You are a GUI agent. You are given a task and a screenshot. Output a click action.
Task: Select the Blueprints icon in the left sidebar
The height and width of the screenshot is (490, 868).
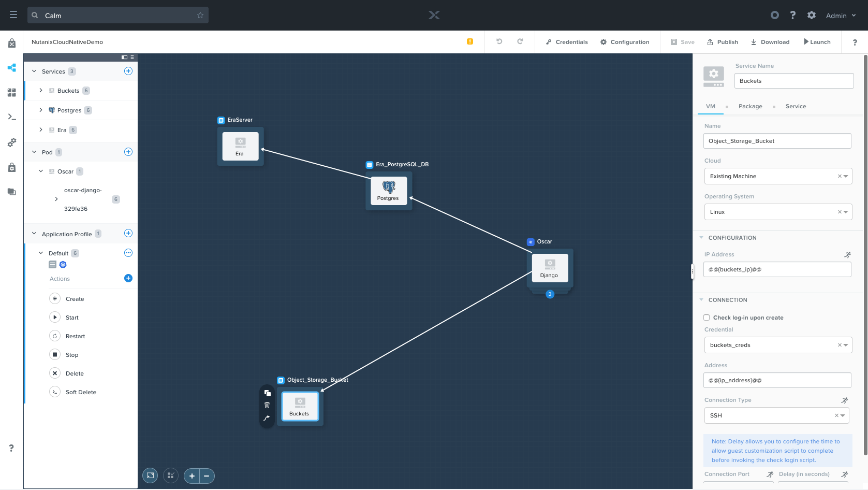[11, 67]
